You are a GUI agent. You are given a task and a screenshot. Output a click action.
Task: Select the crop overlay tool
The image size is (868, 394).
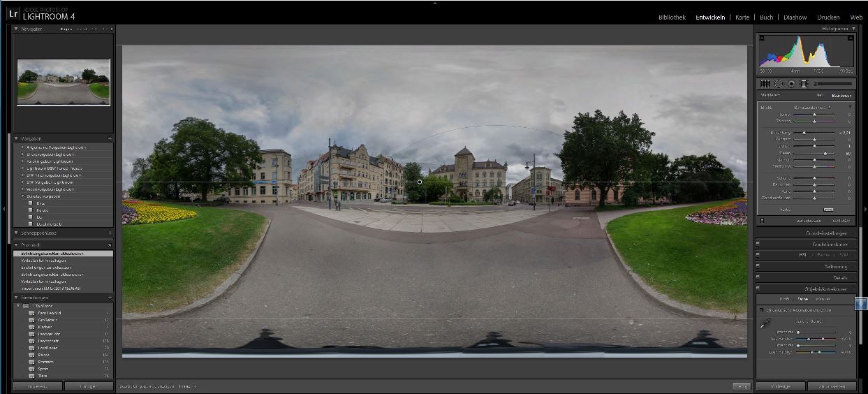click(765, 84)
